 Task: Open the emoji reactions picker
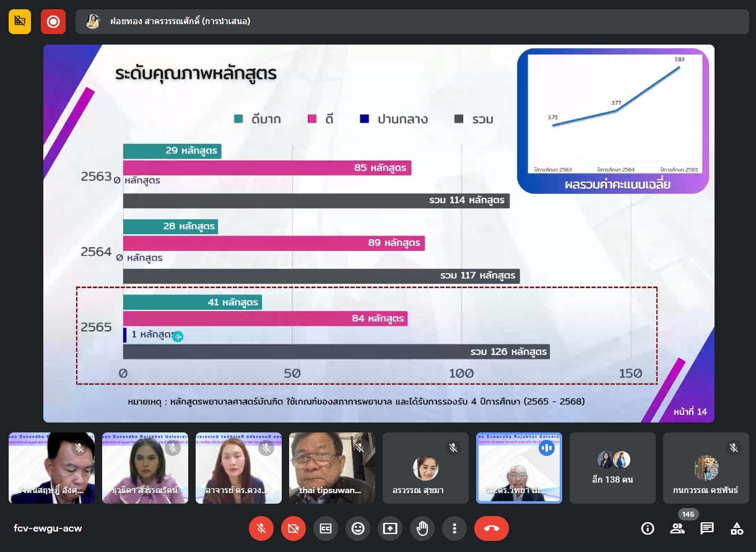[358, 528]
